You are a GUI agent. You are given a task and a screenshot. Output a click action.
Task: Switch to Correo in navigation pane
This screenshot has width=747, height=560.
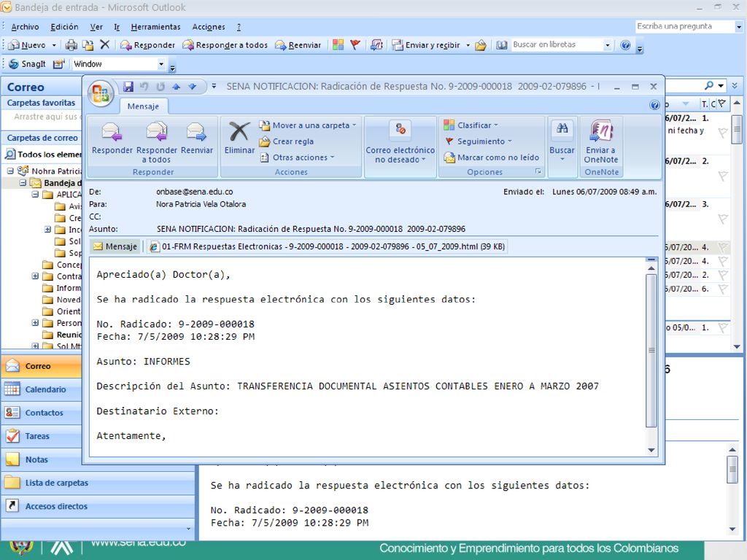click(42, 366)
